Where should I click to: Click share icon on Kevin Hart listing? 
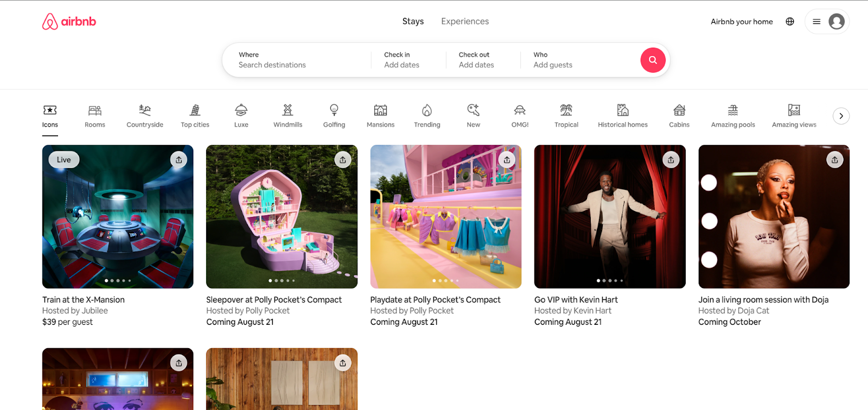click(671, 159)
